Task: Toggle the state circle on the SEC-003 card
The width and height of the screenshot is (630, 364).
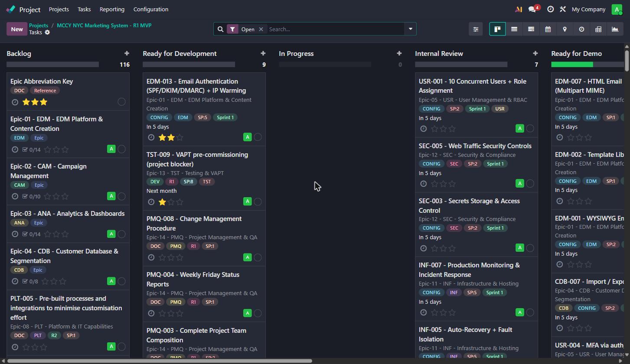Action: pyautogui.click(x=530, y=248)
